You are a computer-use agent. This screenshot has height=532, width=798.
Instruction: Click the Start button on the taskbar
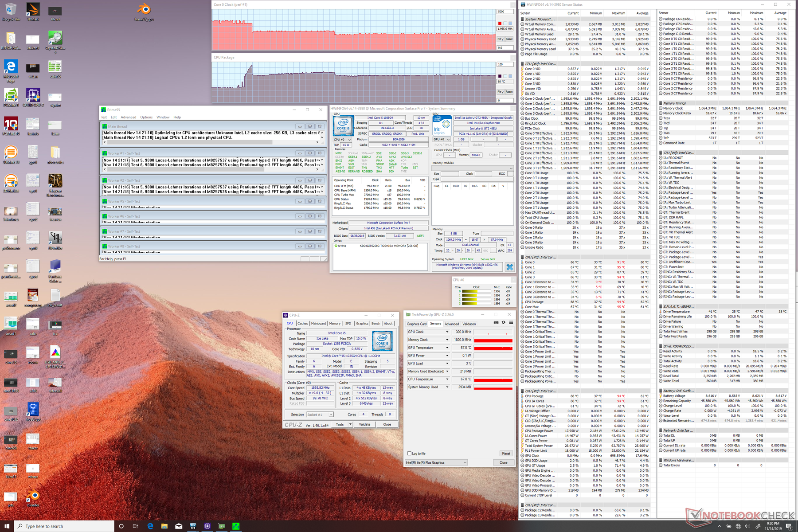7,526
